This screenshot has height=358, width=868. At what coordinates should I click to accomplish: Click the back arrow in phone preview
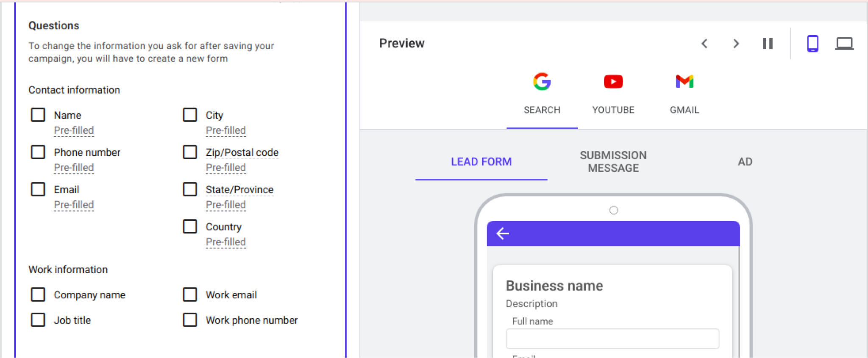coord(503,233)
